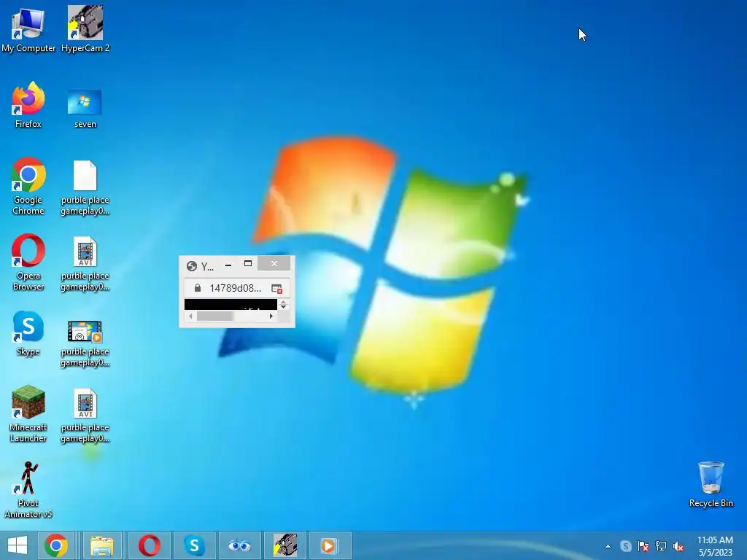Minimize the small popup window
Screen dimensions: 747x560
(x=228, y=264)
